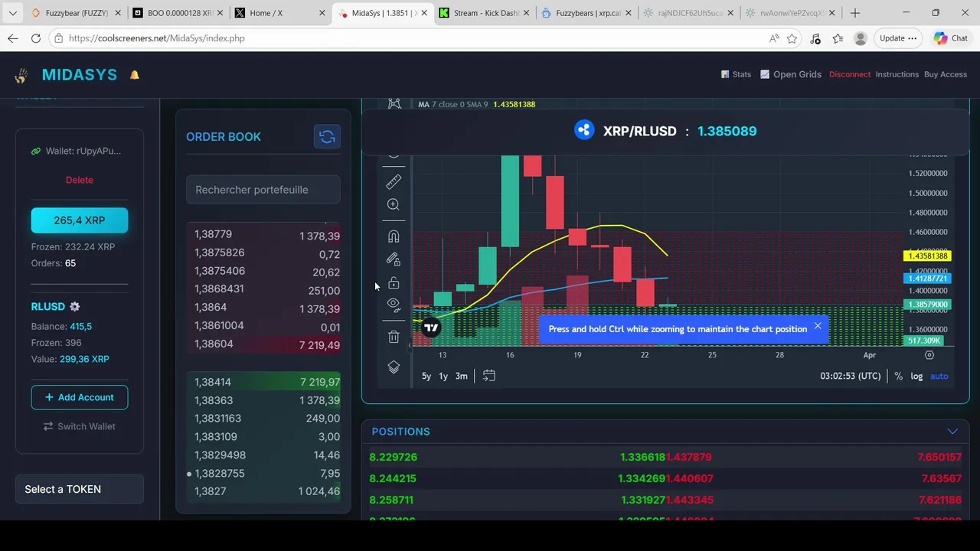Image resolution: width=980 pixels, height=551 pixels.
Task: Toggle auto scale on chart
Action: pos(939,376)
